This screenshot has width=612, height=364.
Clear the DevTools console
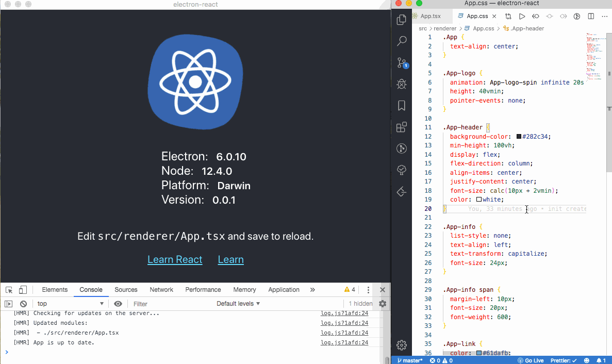23,304
